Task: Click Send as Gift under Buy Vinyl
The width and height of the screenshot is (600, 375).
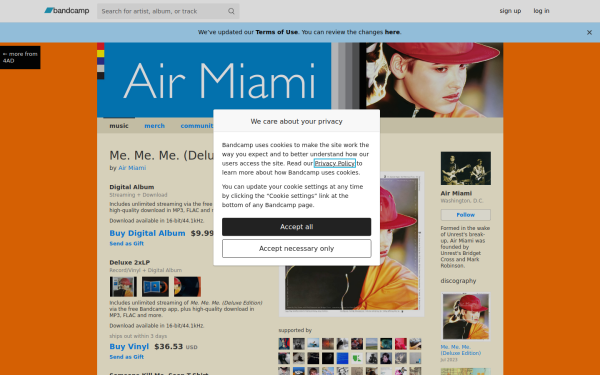Action: 127,357
